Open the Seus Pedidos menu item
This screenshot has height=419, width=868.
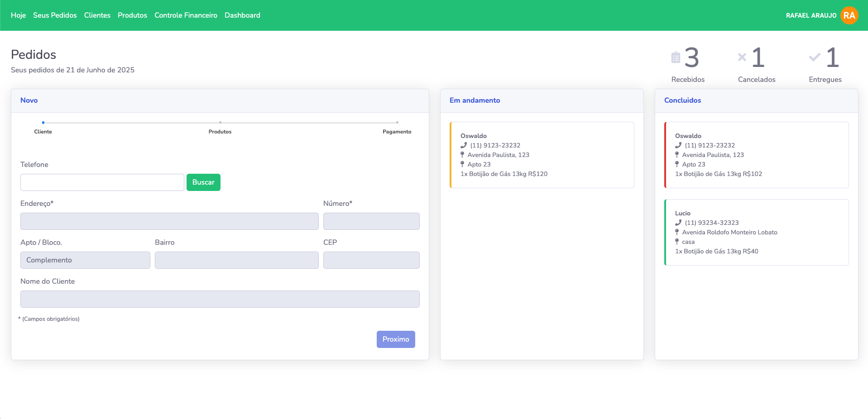[55, 15]
